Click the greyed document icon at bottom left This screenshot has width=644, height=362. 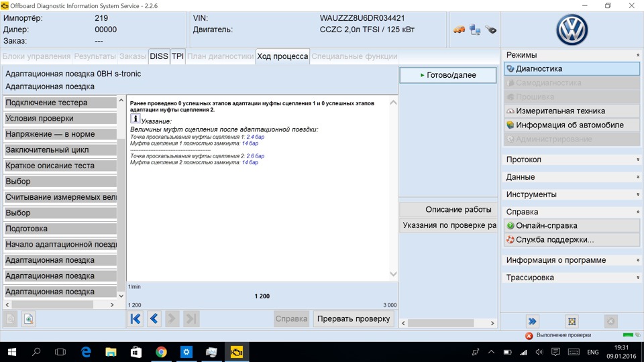click(x=11, y=319)
